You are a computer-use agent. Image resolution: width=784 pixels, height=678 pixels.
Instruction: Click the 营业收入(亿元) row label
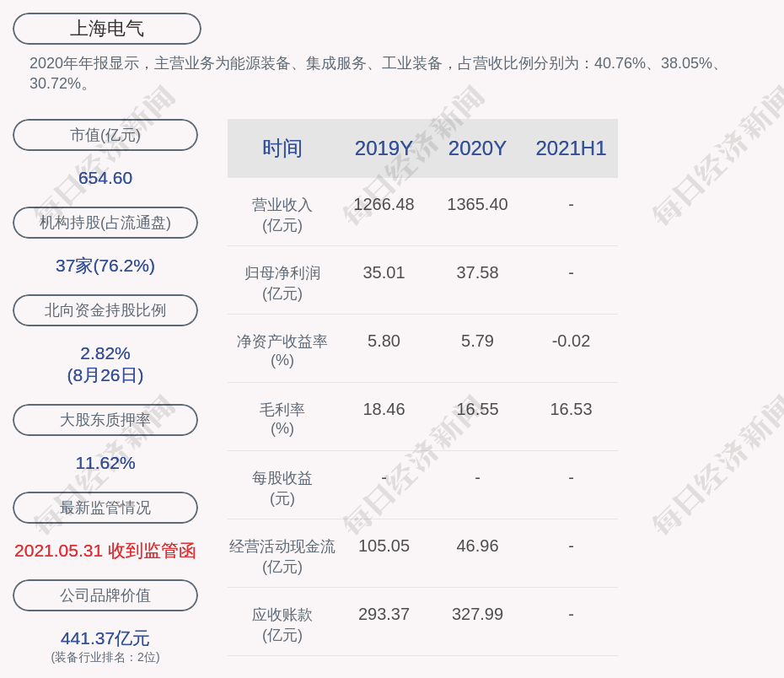[282, 215]
